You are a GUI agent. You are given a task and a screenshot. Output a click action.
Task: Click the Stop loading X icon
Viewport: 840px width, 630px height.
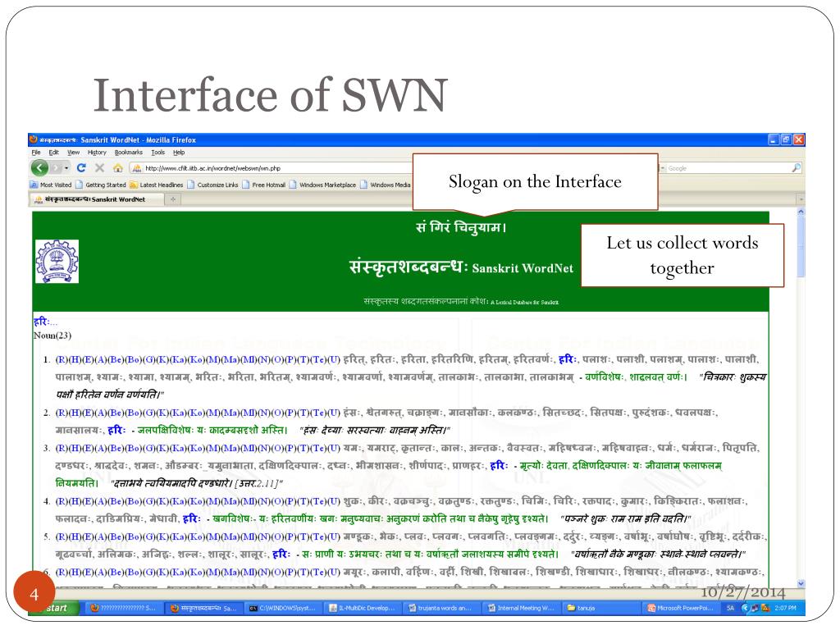[99, 167]
